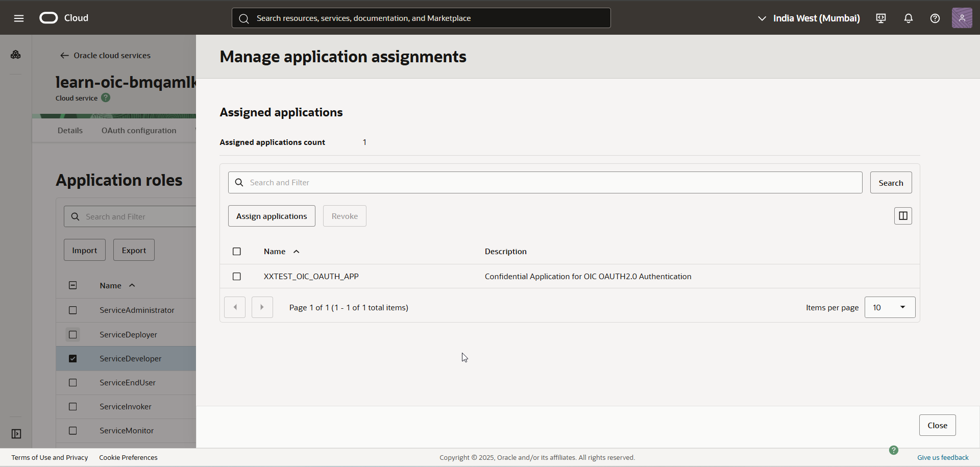Screen dimensions: 980x467
Task: Open the hamburger navigation menu
Action: click(19, 18)
